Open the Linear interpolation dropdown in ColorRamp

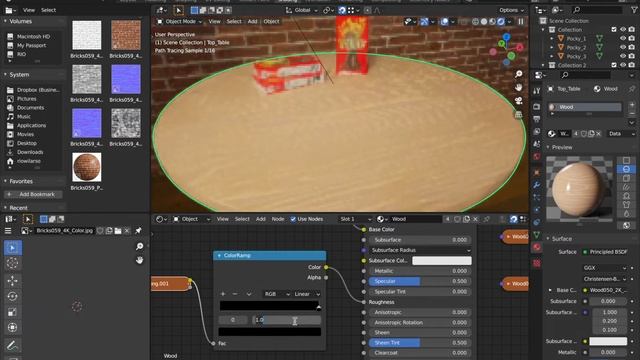[x=307, y=294]
